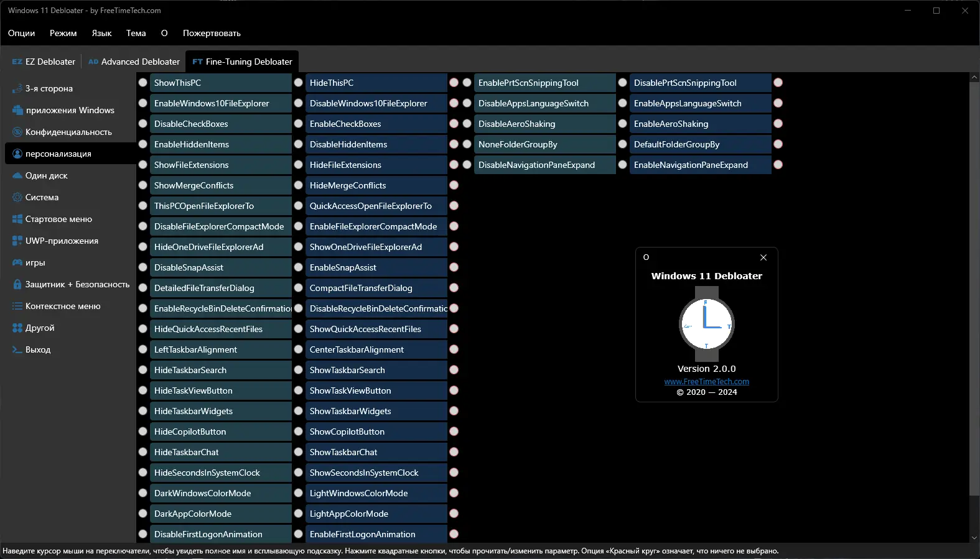Go to UWP-приложения in the sidebar
Screen dimensions: 980x559
(70, 241)
